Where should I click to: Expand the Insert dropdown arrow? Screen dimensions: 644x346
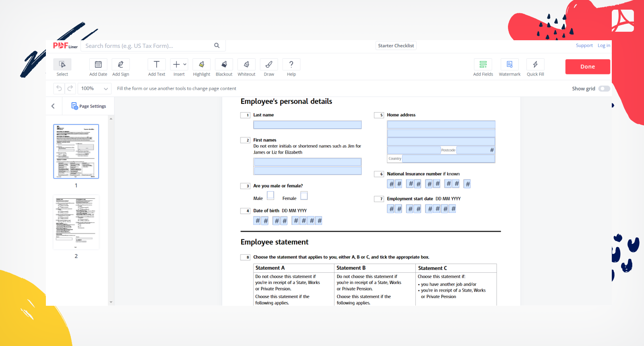(185, 64)
